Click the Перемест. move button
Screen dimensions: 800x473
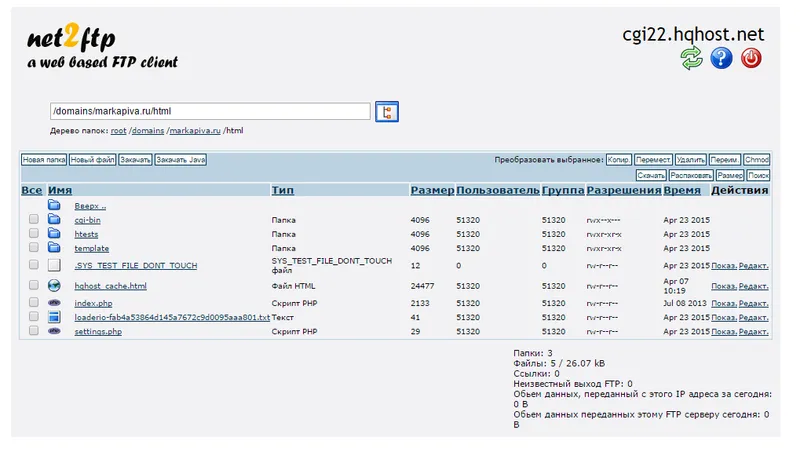click(x=653, y=160)
